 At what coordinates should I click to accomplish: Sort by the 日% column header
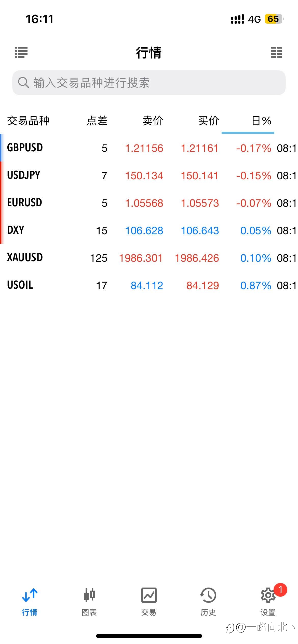coord(261,121)
